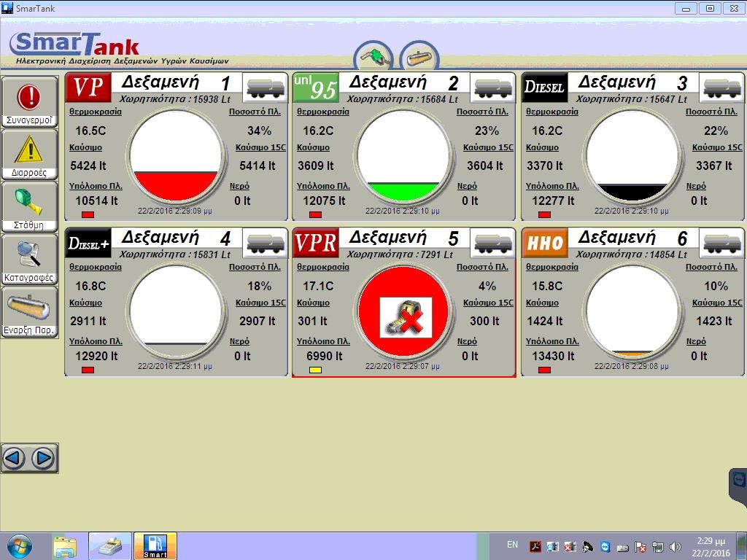This screenshot has width=747, height=560.
Task: Click the yellow status indicator of tank 5
Action: pos(315,370)
